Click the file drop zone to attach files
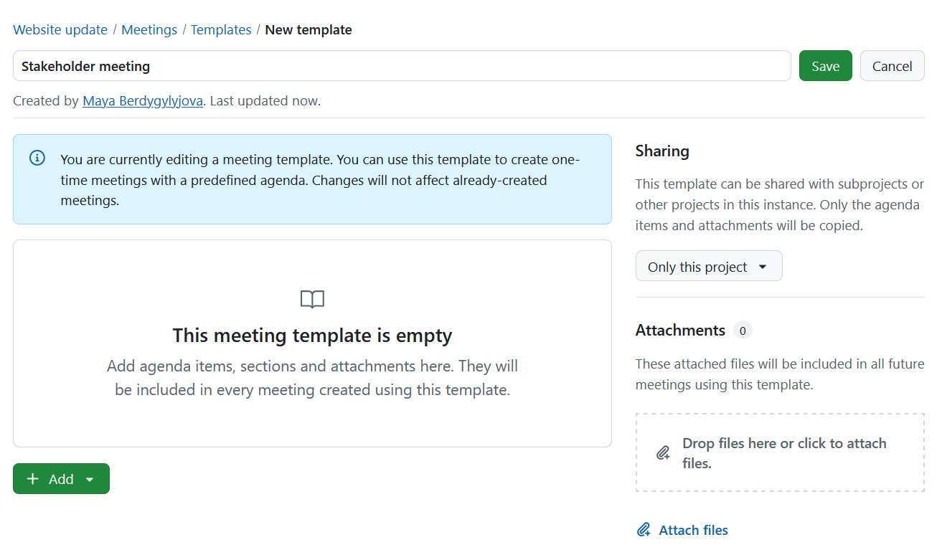Viewport: 937px width, 560px height. 780,452
